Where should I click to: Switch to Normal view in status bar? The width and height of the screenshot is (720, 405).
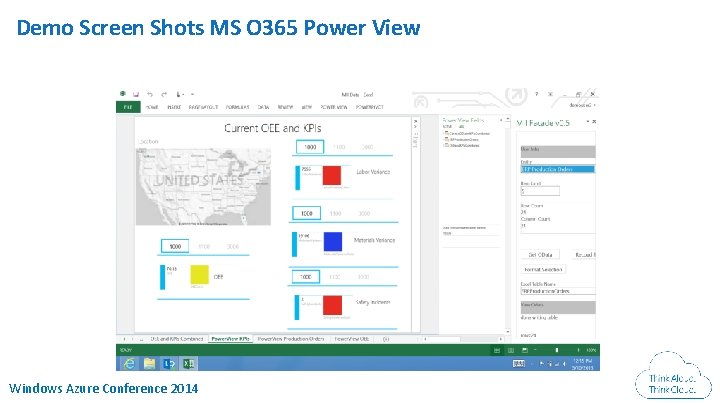coord(497,350)
